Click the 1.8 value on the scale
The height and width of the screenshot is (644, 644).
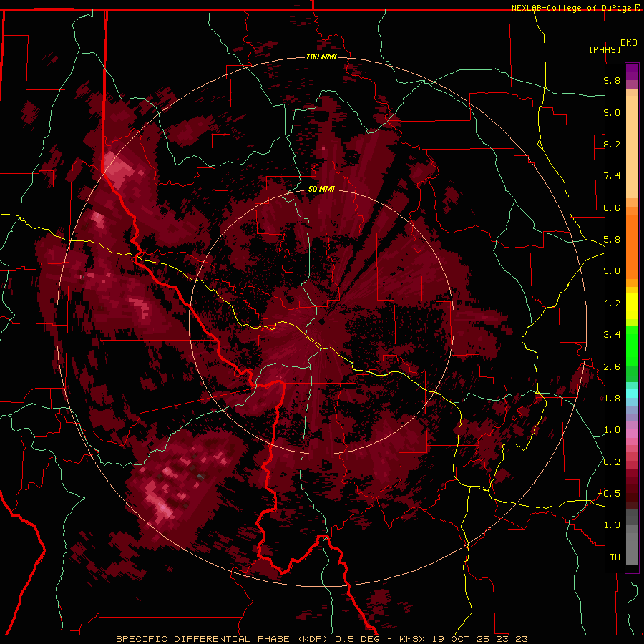click(612, 399)
